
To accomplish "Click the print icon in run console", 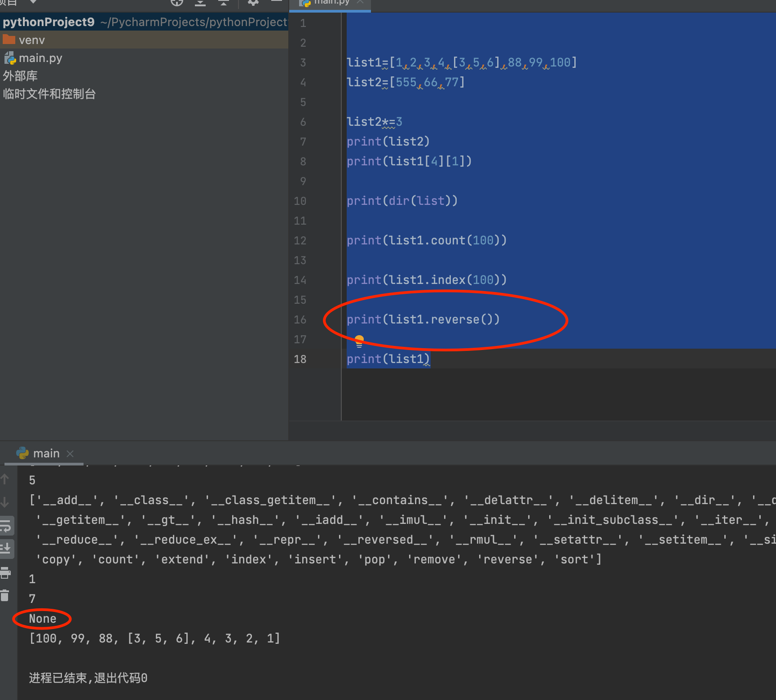I will point(5,572).
